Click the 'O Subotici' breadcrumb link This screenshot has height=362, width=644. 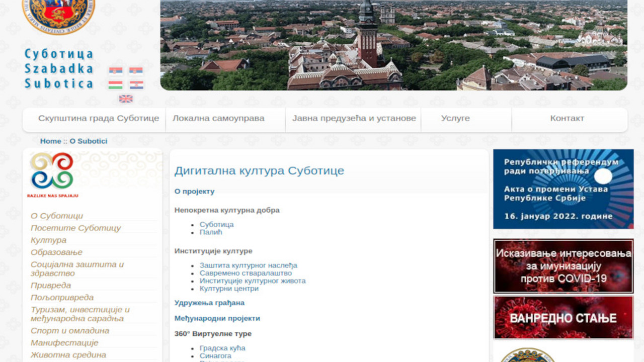[89, 141]
